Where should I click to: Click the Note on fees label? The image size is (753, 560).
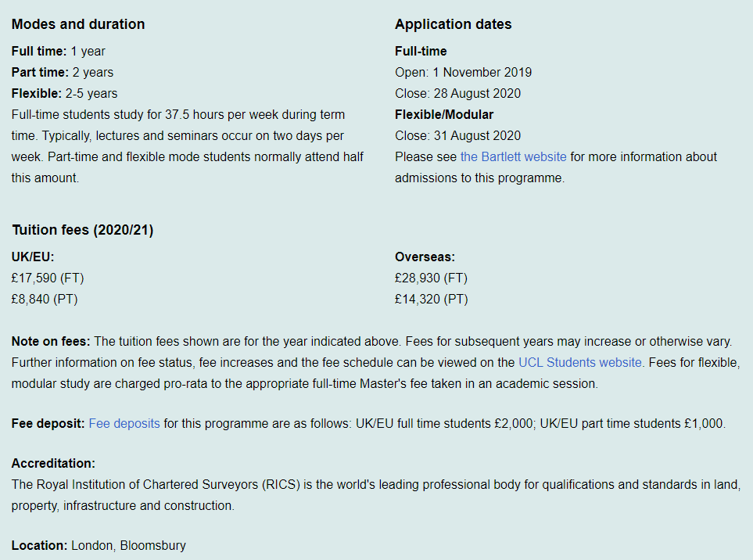pyautogui.click(x=51, y=342)
